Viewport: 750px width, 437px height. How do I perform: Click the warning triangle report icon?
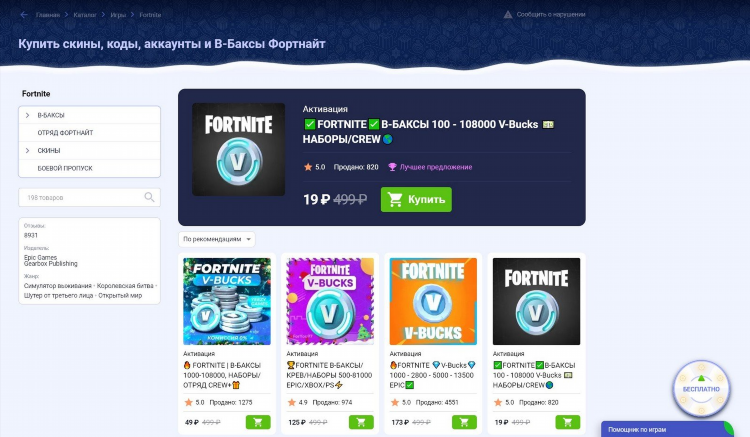[x=508, y=14]
